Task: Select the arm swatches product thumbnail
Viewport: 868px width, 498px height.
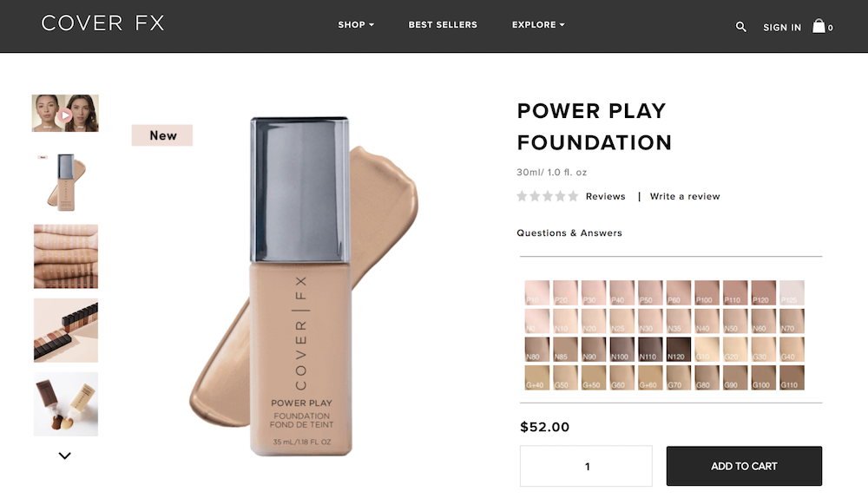Action: (x=66, y=256)
